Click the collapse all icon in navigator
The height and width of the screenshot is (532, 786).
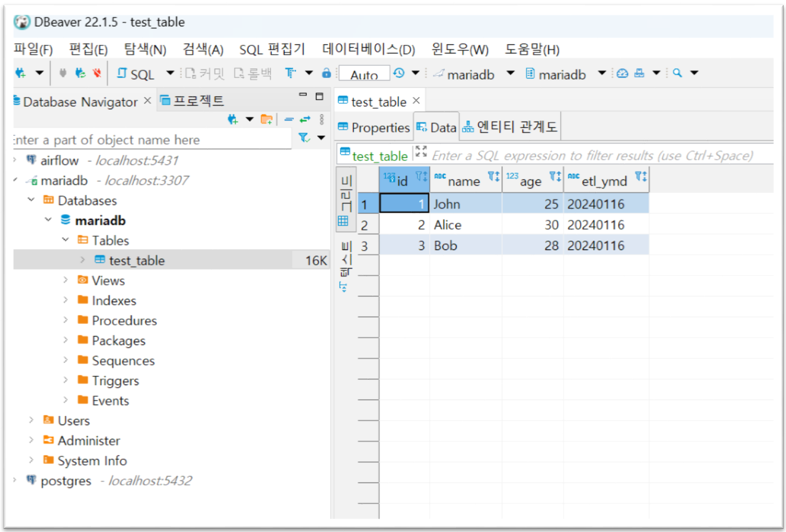289,119
